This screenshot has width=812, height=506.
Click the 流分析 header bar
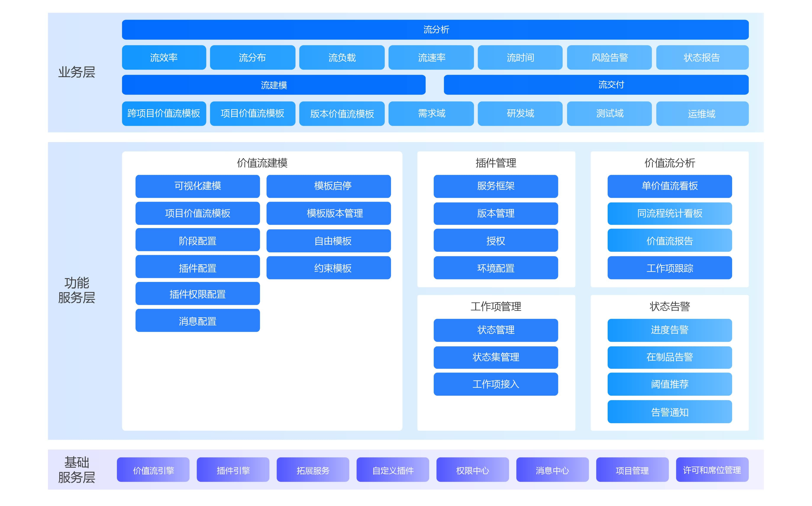[x=435, y=29]
